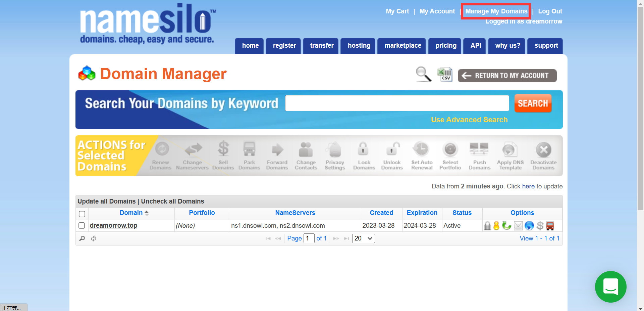Click the gray padlock icon in Options

487,226
